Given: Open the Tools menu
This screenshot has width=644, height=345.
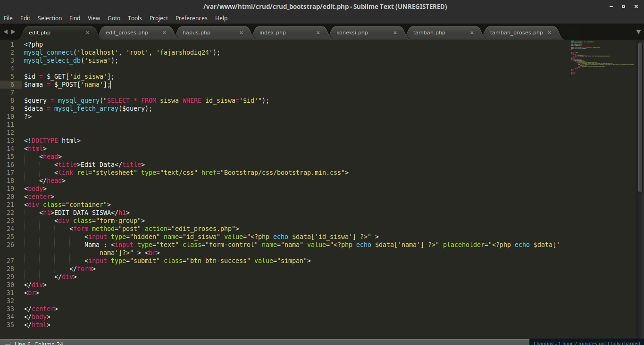Looking at the screenshot, I should point(134,18).
